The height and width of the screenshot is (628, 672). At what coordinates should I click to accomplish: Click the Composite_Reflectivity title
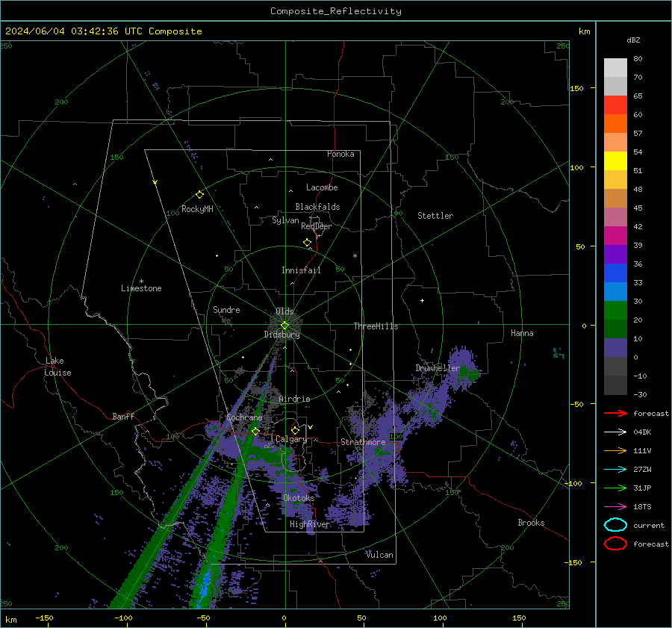pyautogui.click(x=336, y=11)
